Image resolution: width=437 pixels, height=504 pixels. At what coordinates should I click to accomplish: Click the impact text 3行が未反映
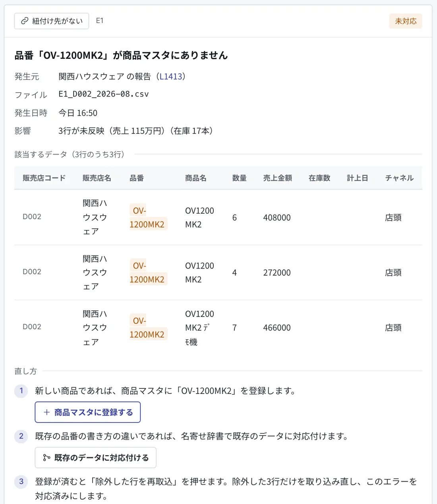tap(81, 131)
